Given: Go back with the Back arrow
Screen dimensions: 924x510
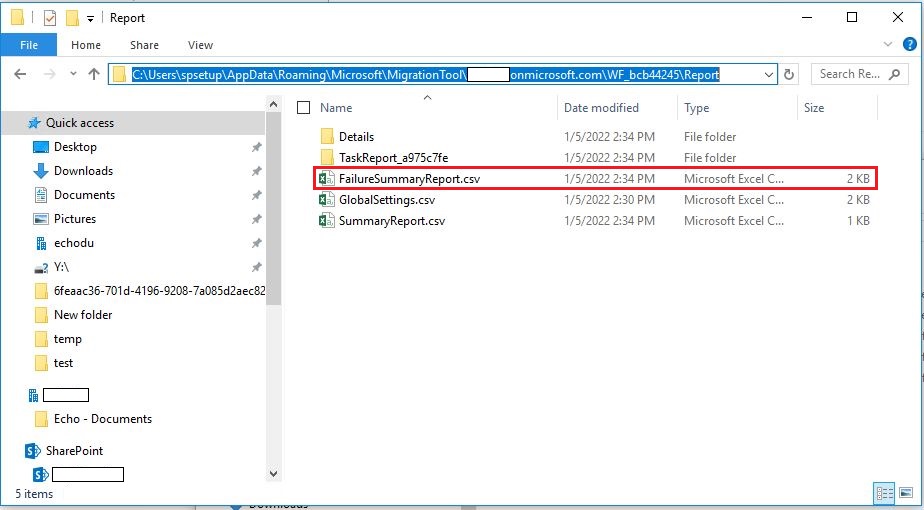Looking at the screenshot, I should [20, 74].
